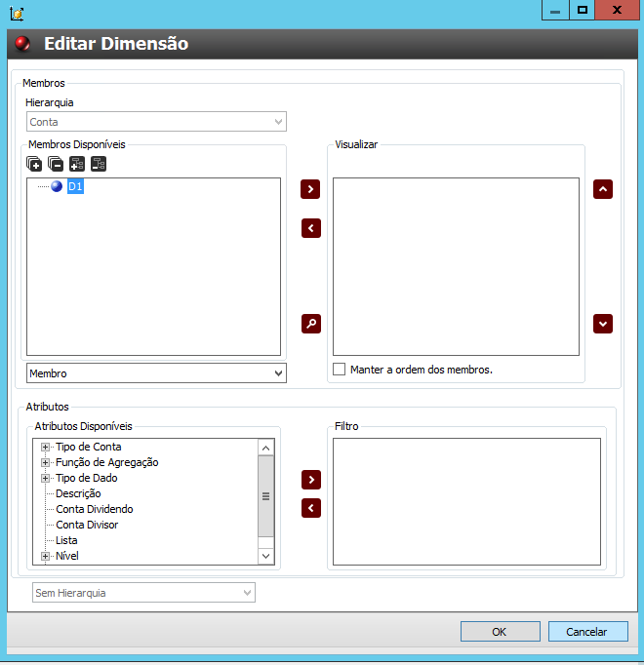Remove the attribute from Filtro
This screenshot has width=644, height=665.
[311, 508]
